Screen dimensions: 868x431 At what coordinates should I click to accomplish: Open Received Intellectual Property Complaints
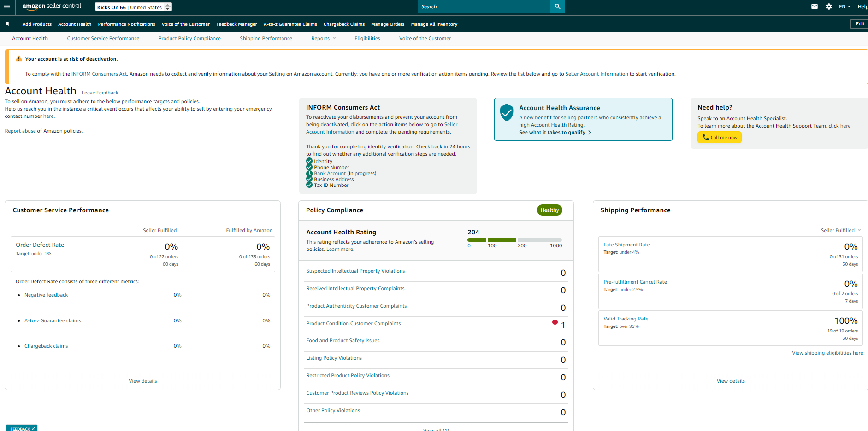[355, 288]
